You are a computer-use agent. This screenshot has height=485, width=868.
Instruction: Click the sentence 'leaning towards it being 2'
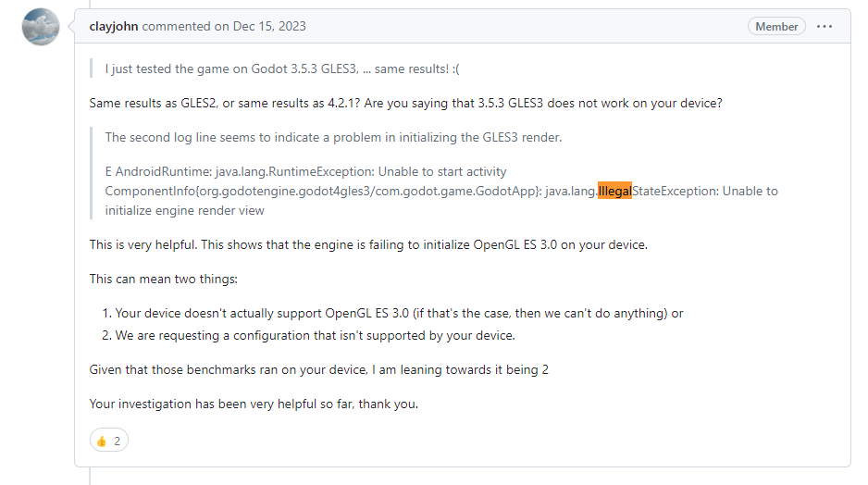(x=319, y=370)
